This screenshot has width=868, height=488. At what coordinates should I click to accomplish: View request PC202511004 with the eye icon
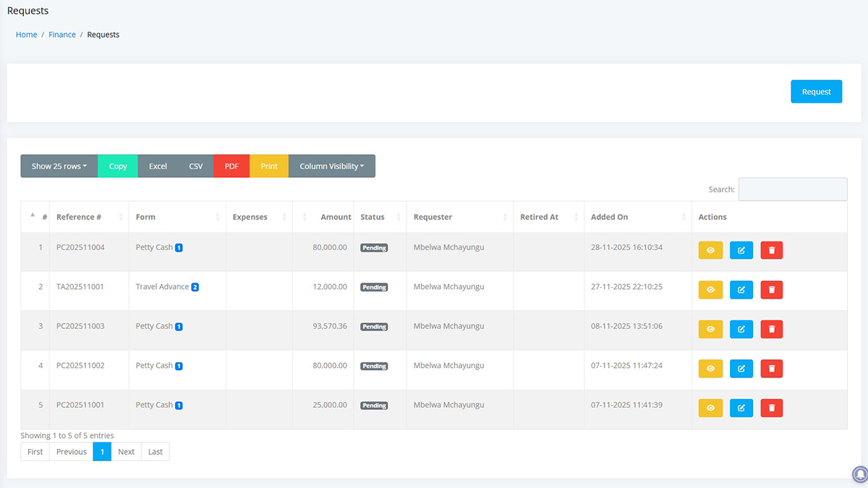710,250
